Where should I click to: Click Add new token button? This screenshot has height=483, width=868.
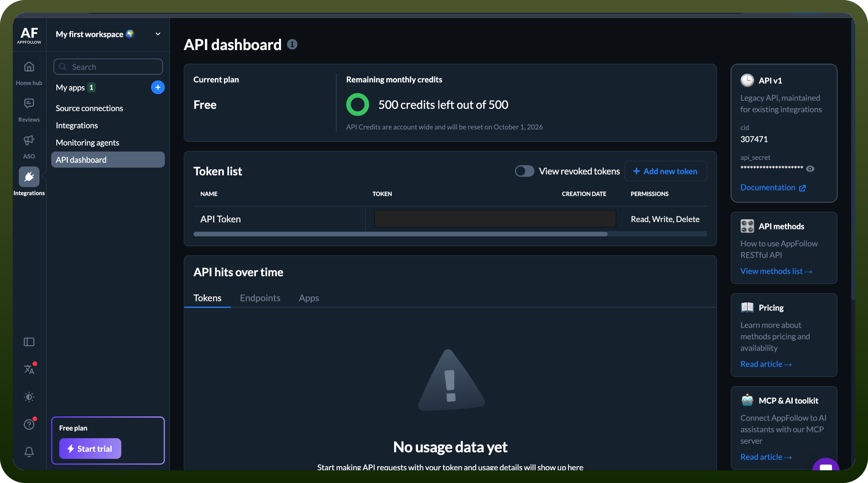666,171
